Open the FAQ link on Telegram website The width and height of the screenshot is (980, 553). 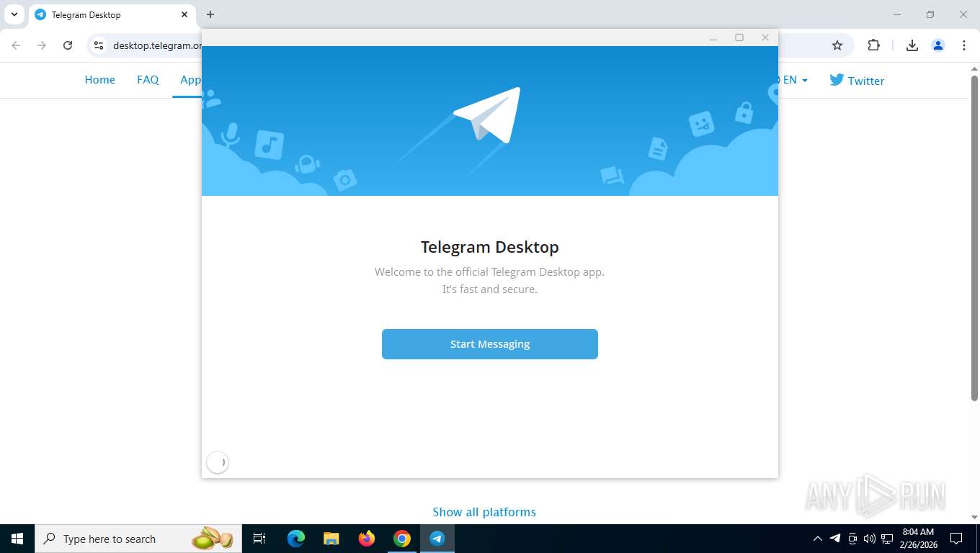coord(148,80)
